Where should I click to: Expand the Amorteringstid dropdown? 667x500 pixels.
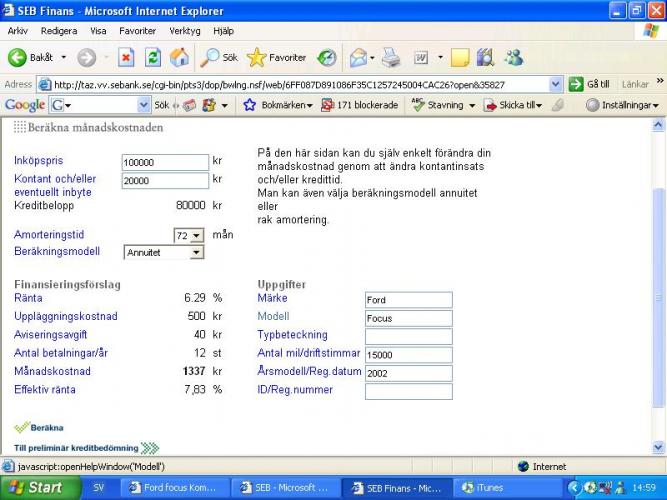(x=195, y=235)
